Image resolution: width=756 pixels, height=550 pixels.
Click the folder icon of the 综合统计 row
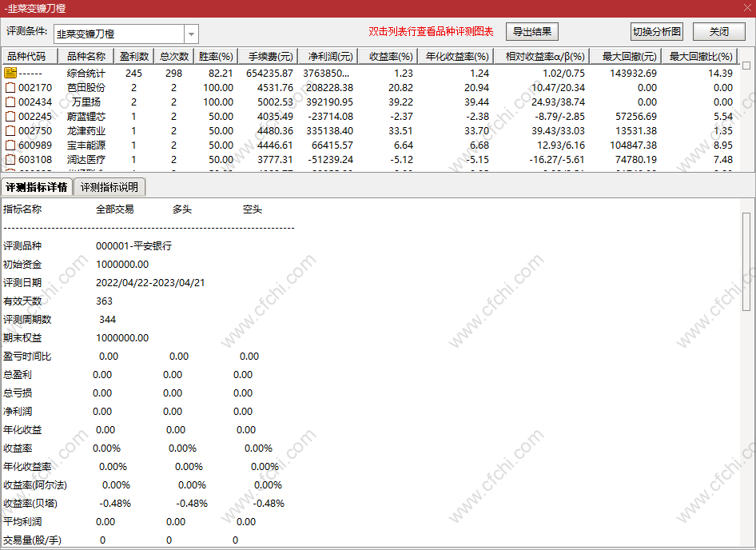[10, 73]
